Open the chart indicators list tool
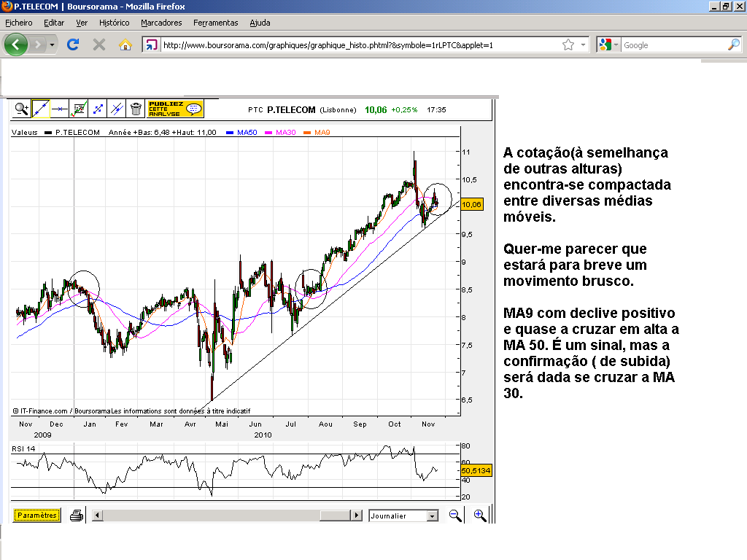747x560 pixels. (79, 109)
